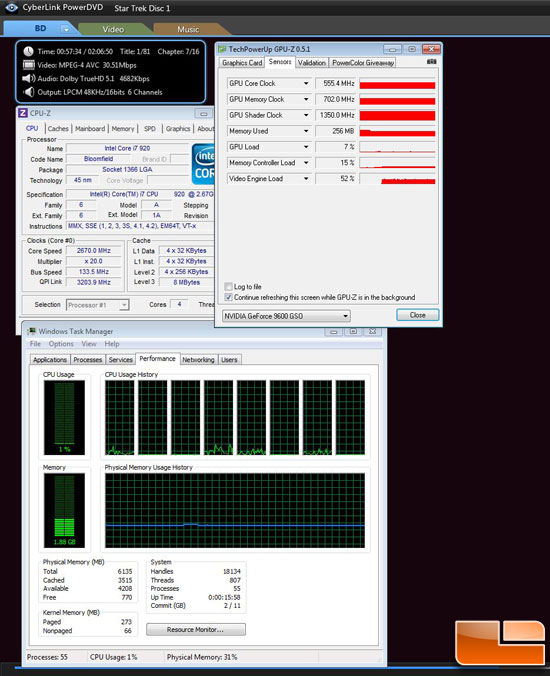Click the clock icon beside Time info
550x676 pixels.
(x=28, y=51)
